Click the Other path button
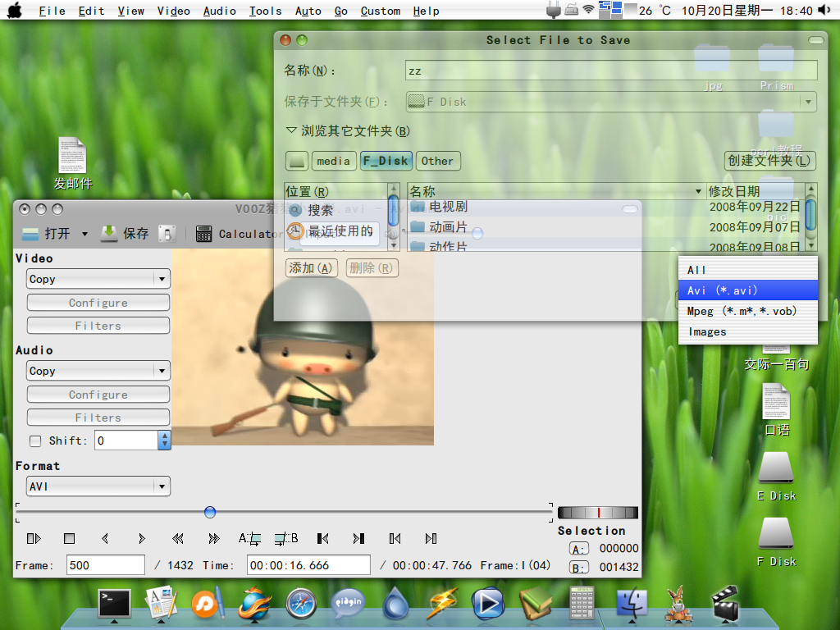 click(x=438, y=161)
